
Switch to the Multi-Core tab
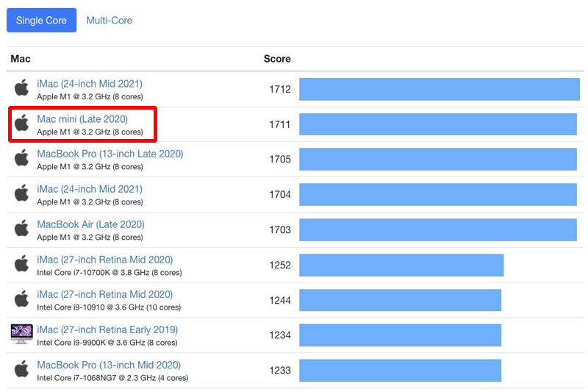tap(109, 21)
